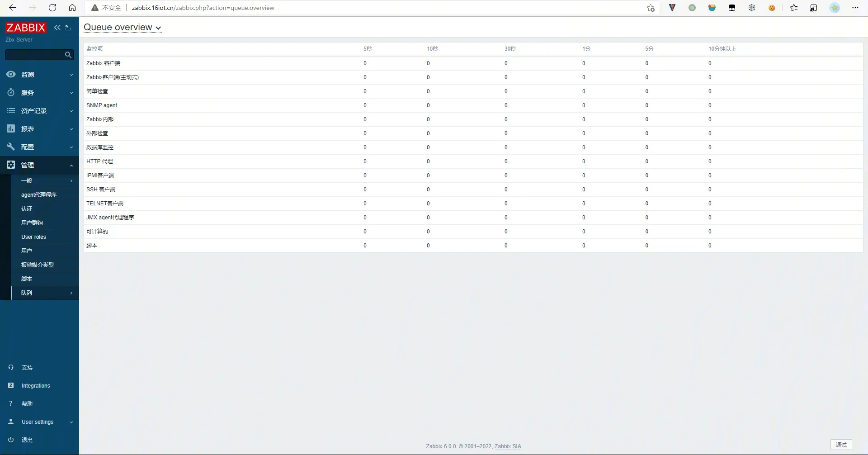The image size is (868, 455).
Task: Click the ZABBIX logo
Action: (26, 28)
